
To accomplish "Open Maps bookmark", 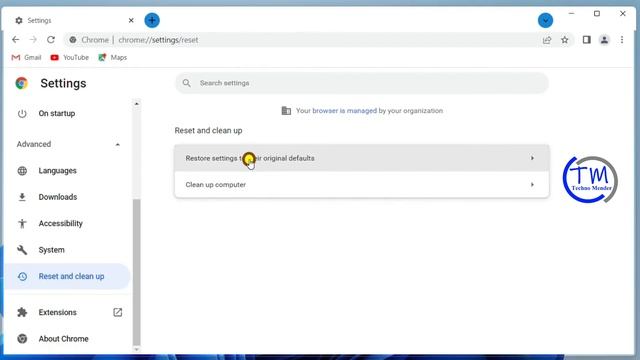I will (113, 58).
